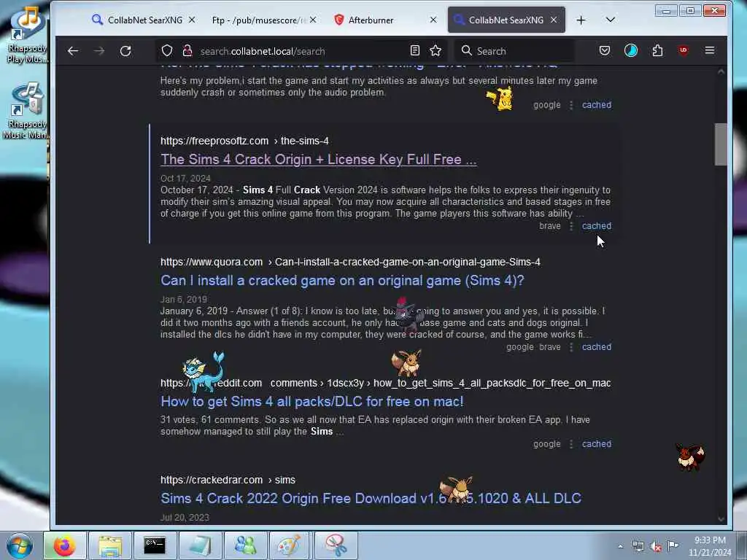The height and width of the screenshot is (560, 747).
Task: Open Rhapsody Play Music desktop shortcut
Action: click(27, 34)
